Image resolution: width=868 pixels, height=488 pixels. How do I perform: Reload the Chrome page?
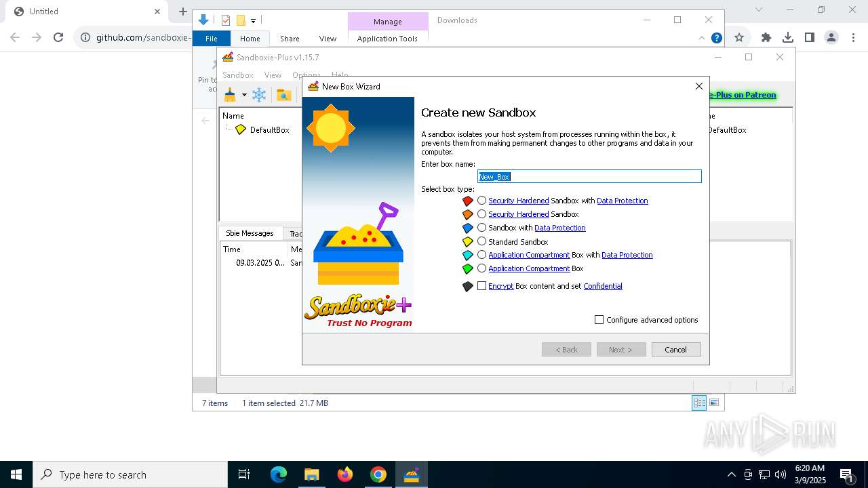point(58,37)
